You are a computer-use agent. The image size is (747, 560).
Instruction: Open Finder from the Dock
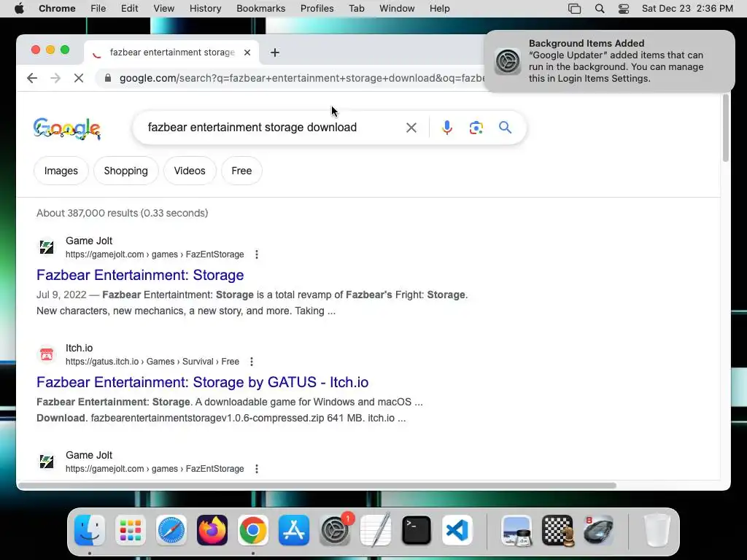tap(90, 530)
